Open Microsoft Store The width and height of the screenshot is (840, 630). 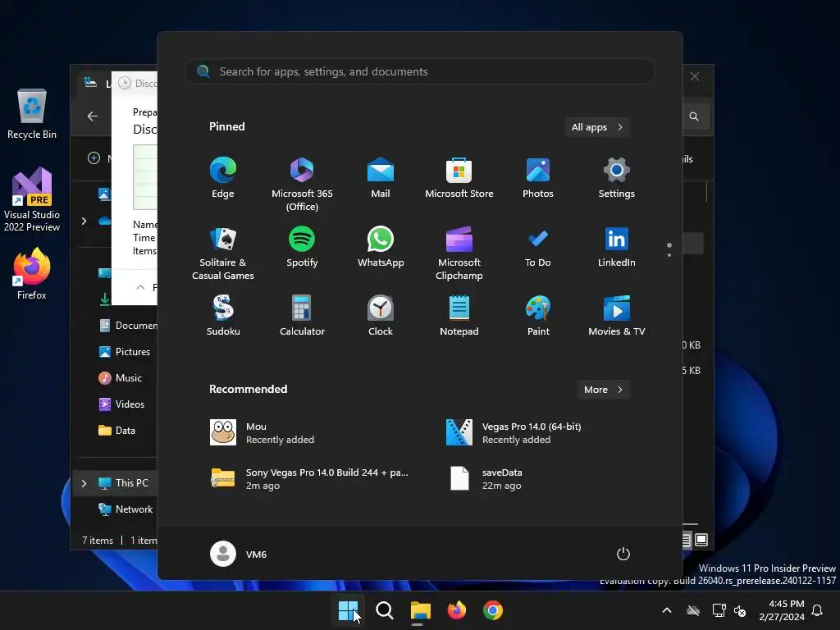(459, 178)
